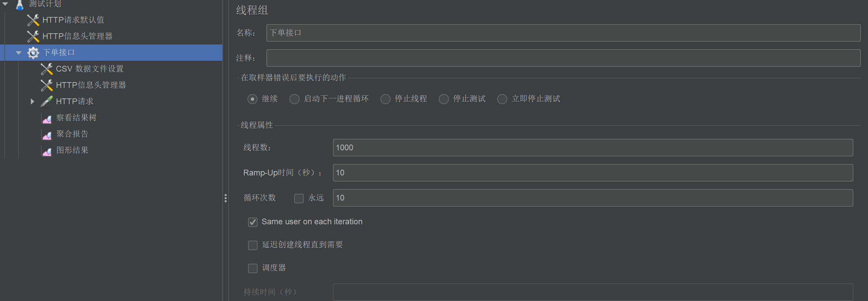The width and height of the screenshot is (868, 301).
Task: Click the 在取样器错误后要执行的动作 section label
Action: pyautogui.click(x=294, y=78)
